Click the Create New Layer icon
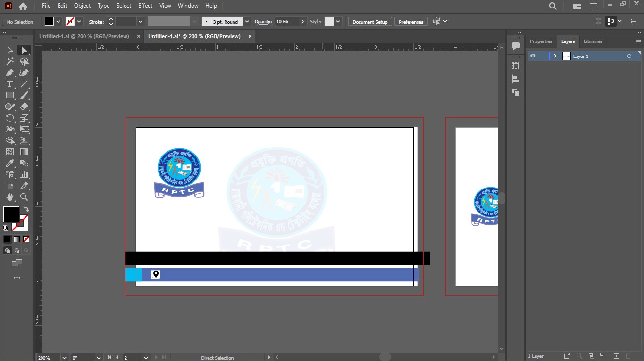 [x=616, y=356]
